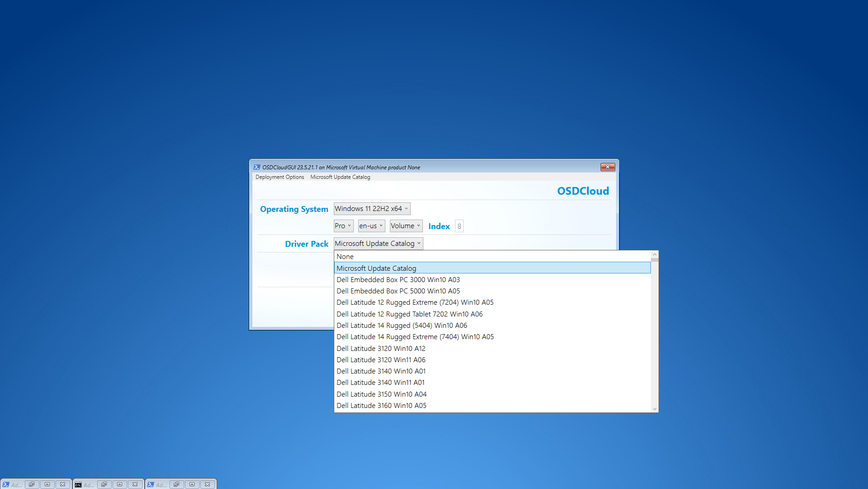Image resolution: width=868 pixels, height=489 pixels.
Task: Pick Dell Embedded Box PC 5000 Win10 A05
Action: tap(398, 291)
